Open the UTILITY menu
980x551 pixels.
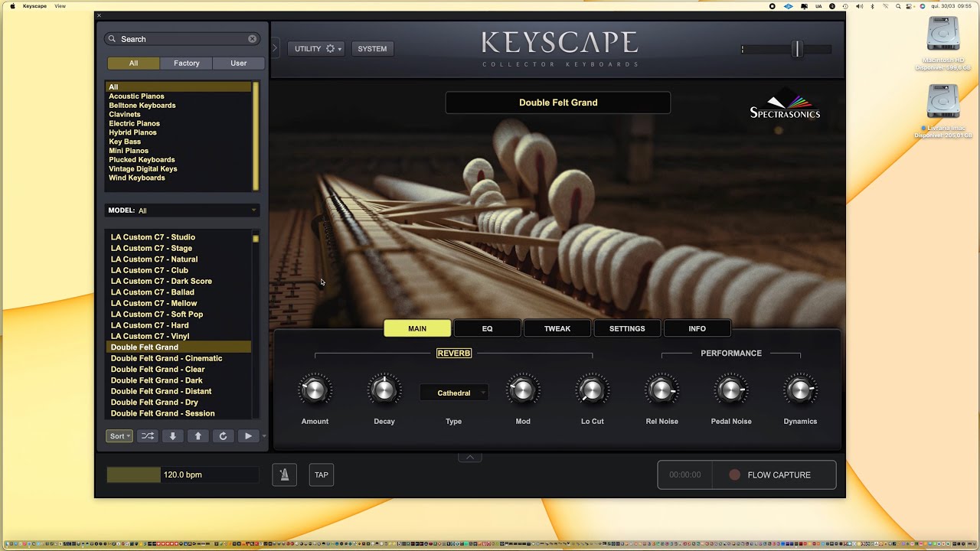317,48
